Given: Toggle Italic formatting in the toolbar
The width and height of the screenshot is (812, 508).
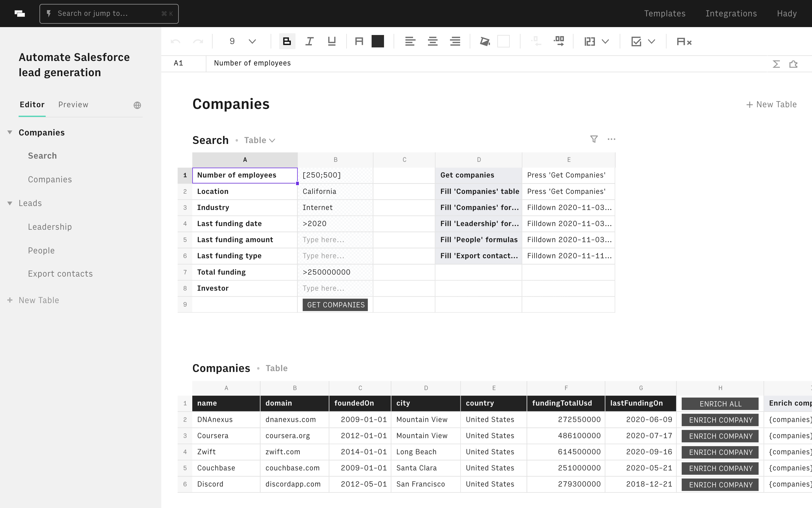Looking at the screenshot, I should [x=309, y=41].
